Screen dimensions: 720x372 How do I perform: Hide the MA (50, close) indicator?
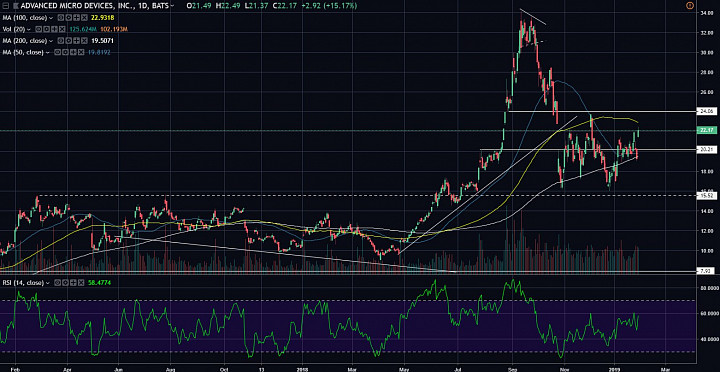click(x=57, y=52)
